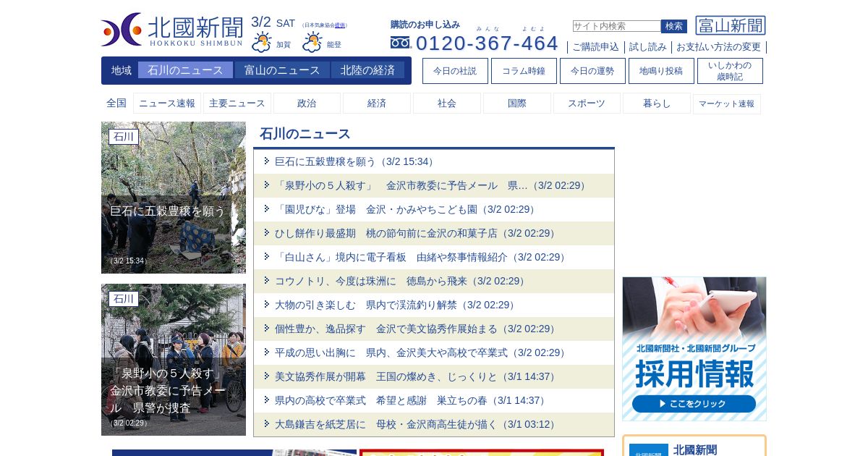This screenshot has height=456, width=868.
Task: Select the 富山のニュース tab
Action: pyautogui.click(x=282, y=70)
